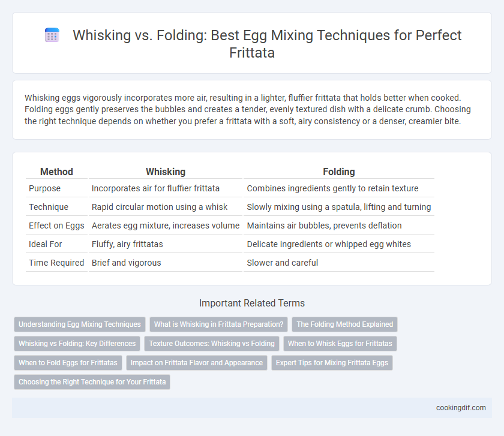The width and height of the screenshot is (504, 436).
Task: Select The Folding Method Explained tag
Action: click(344, 324)
